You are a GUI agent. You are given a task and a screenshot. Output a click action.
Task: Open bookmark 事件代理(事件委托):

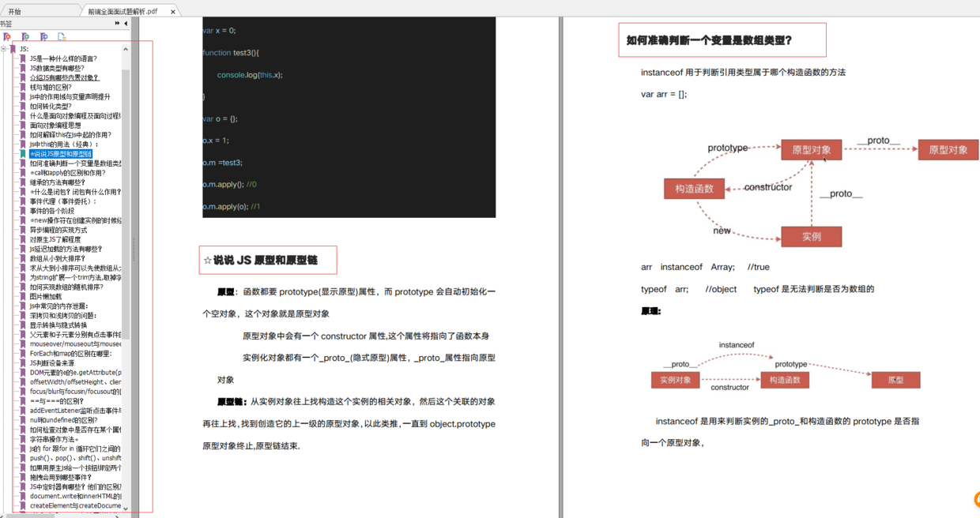coord(62,201)
